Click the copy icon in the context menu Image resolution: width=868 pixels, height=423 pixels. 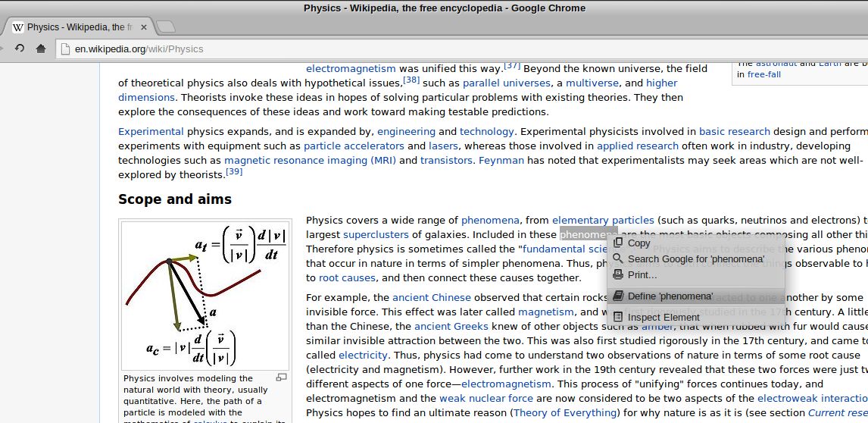pos(618,243)
